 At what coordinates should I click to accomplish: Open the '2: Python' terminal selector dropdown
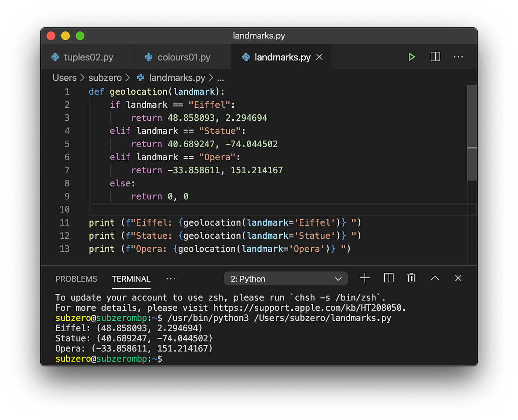(x=285, y=279)
